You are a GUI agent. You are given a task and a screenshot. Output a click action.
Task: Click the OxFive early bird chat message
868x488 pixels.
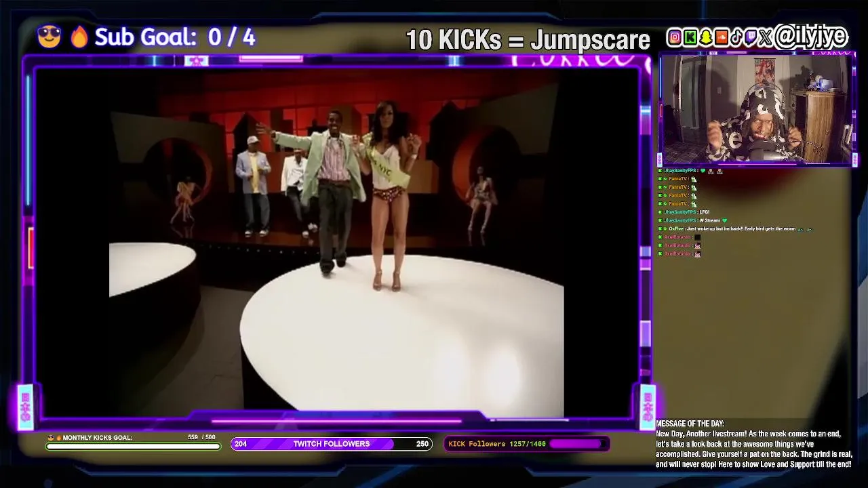734,229
